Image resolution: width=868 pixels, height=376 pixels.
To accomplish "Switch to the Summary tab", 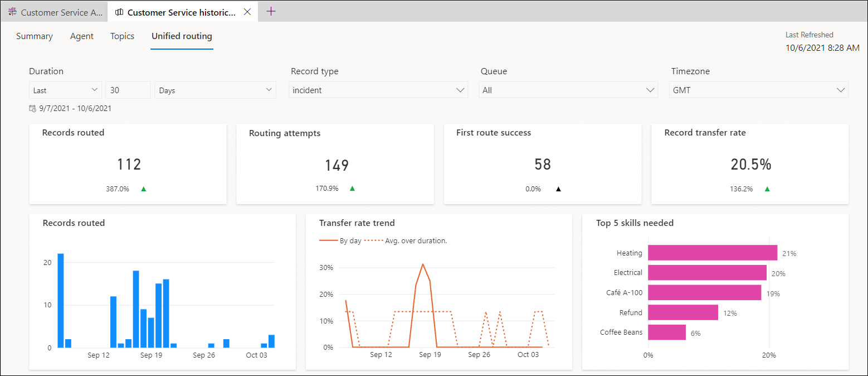I will (x=33, y=36).
